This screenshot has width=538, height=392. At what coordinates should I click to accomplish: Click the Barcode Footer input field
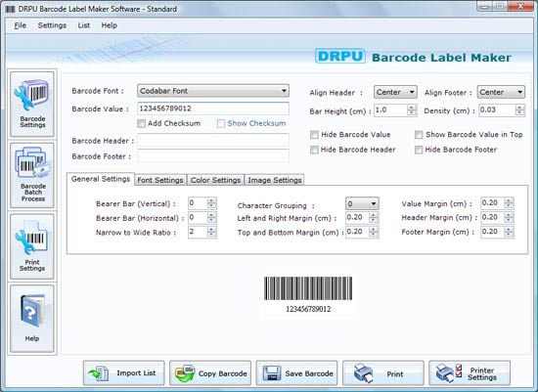[x=213, y=155]
